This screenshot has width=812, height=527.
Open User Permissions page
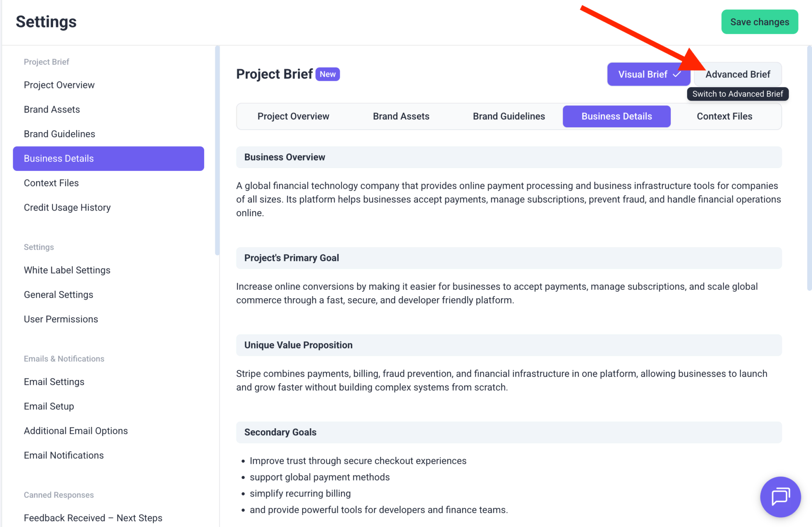point(61,319)
